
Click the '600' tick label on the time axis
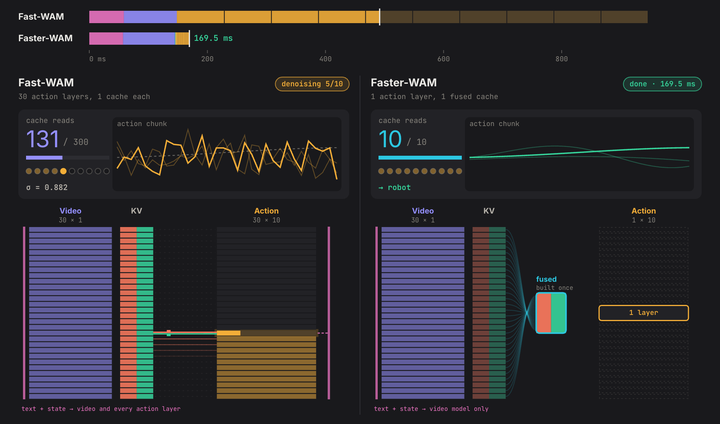click(x=443, y=59)
